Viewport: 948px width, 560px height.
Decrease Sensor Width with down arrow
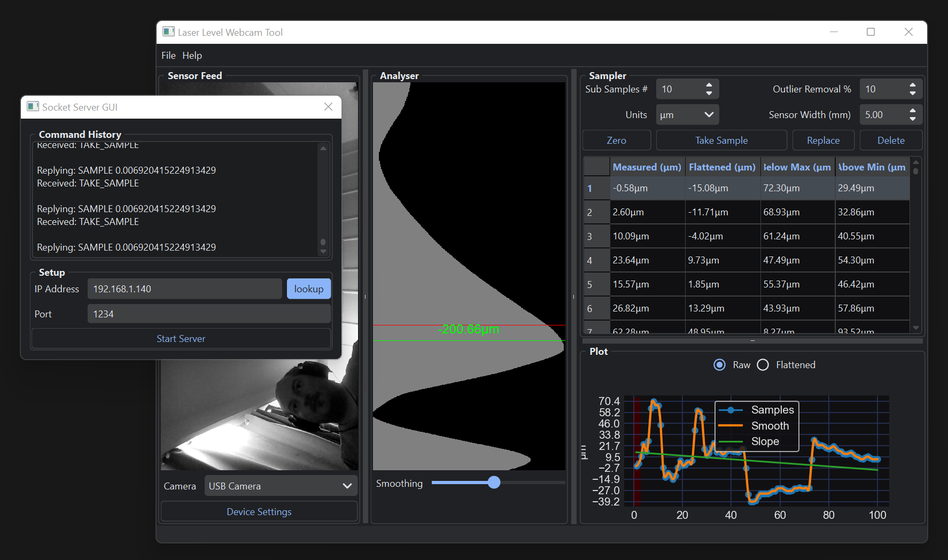[913, 119]
